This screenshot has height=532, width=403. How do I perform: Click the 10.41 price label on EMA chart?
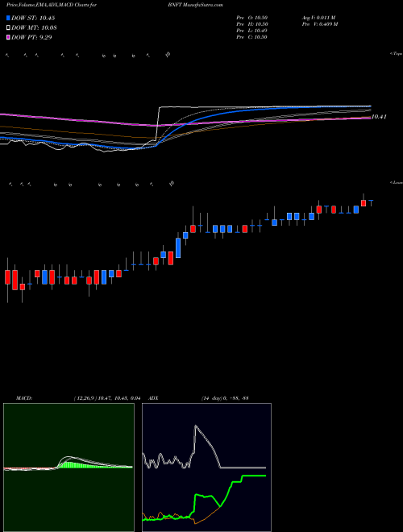coord(379,117)
